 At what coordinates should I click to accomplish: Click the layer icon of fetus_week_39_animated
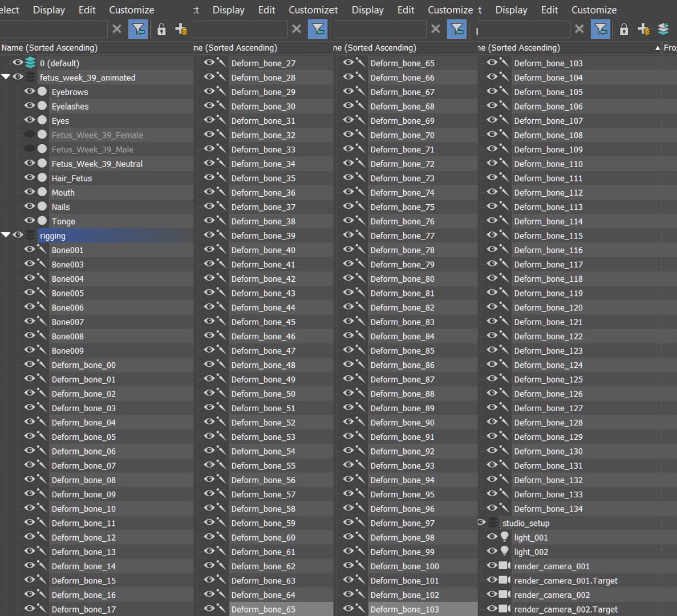coord(30,78)
